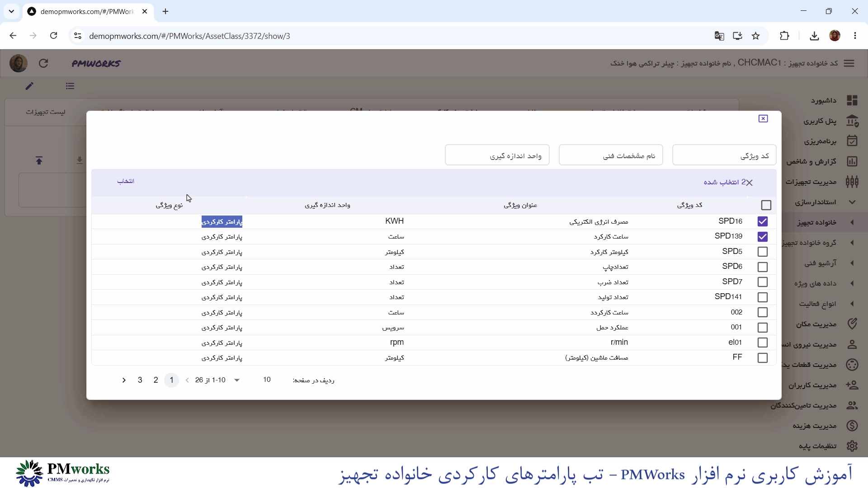
Task: Select مصرف انرژی الکتریکی row title
Action: tap(599, 221)
